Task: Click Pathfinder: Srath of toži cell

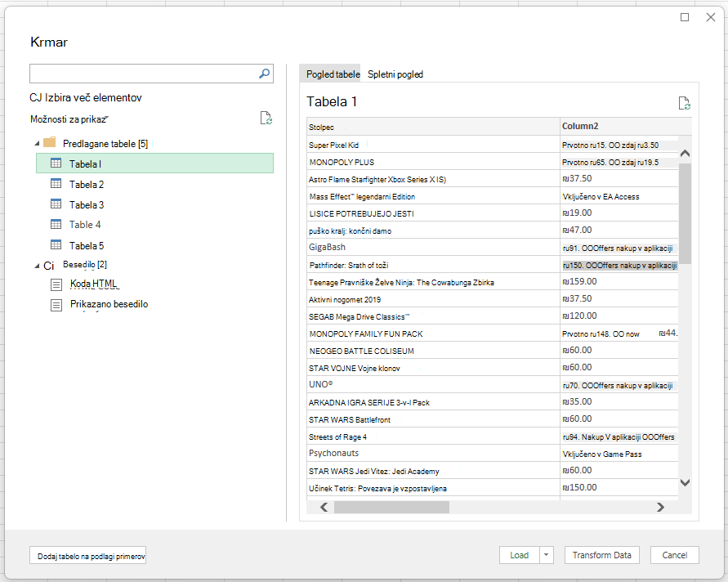Action: [433, 265]
